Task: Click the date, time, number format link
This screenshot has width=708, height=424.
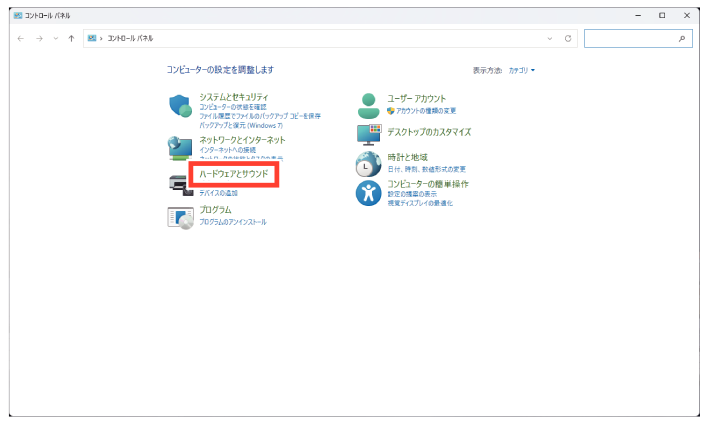Action: pos(427,169)
